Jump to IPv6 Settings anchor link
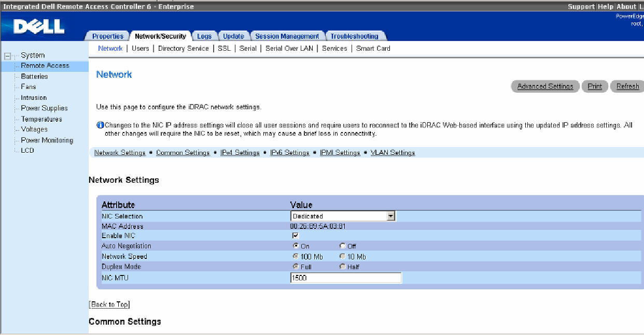Screen dimensions: 644x335 tap(290, 153)
